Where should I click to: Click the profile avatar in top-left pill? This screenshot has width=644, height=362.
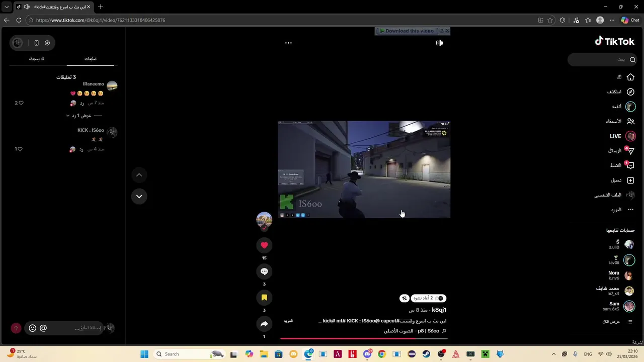18,43
